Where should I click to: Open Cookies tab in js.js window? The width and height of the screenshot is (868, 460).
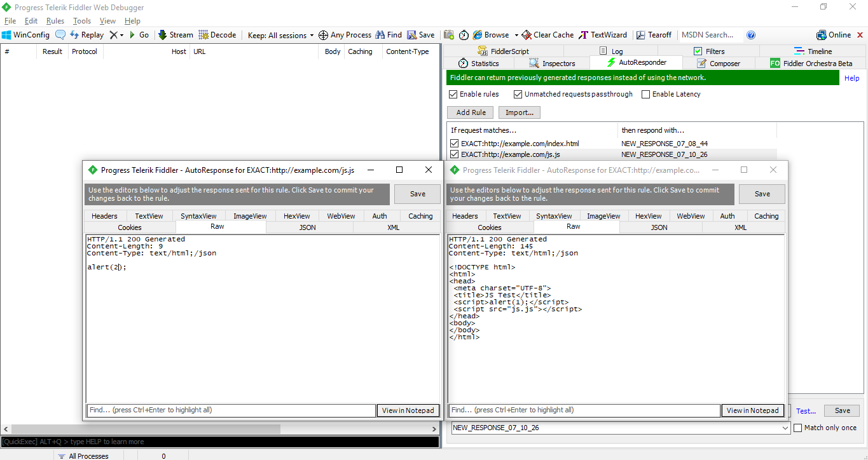tap(130, 227)
